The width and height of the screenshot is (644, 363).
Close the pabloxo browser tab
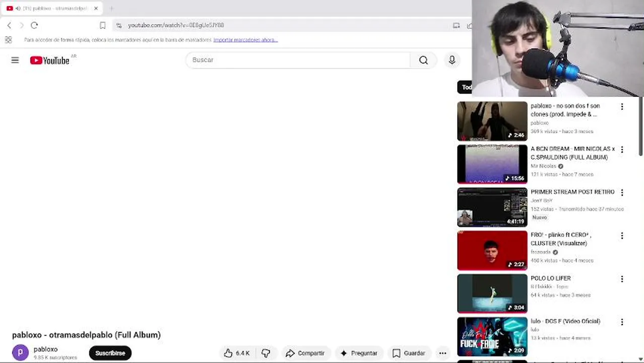pos(96,8)
